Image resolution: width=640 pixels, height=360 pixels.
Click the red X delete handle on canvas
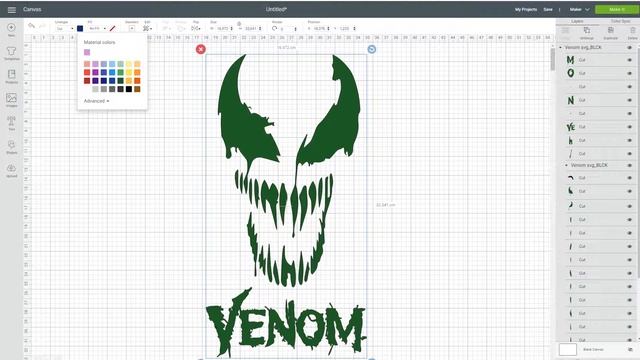pyautogui.click(x=200, y=49)
